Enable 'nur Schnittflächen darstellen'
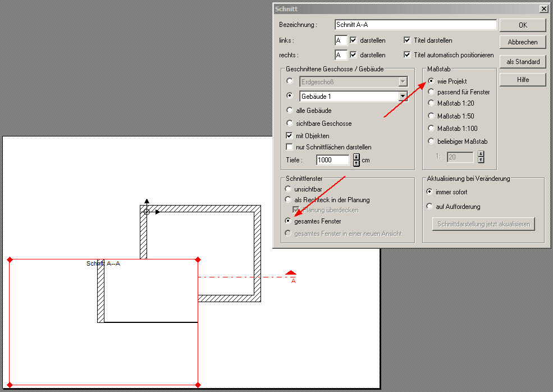The image size is (553, 392). tap(290, 147)
